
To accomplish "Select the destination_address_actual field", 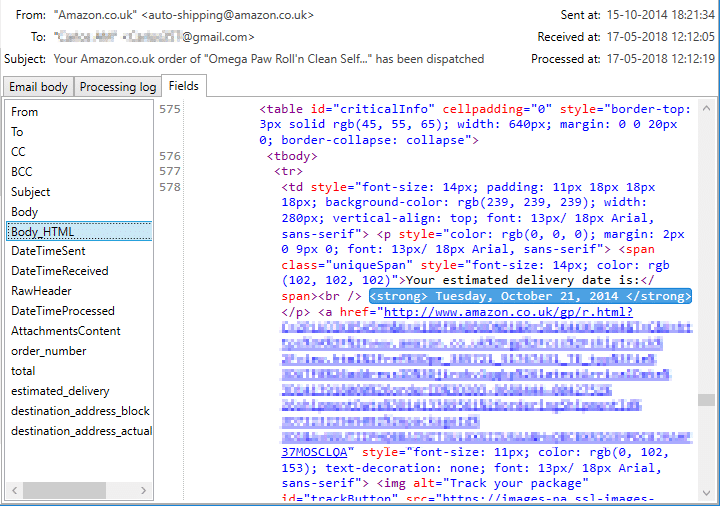I will [79, 431].
